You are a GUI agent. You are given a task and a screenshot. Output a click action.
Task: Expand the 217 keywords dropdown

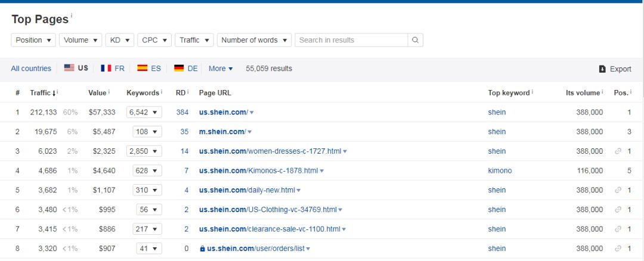(147, 229)
